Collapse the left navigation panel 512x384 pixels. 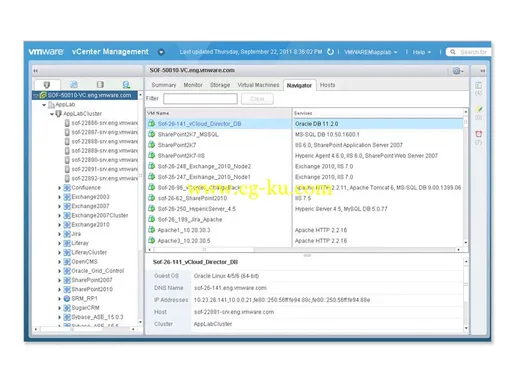pyautogui.click(x=36, y=71)
